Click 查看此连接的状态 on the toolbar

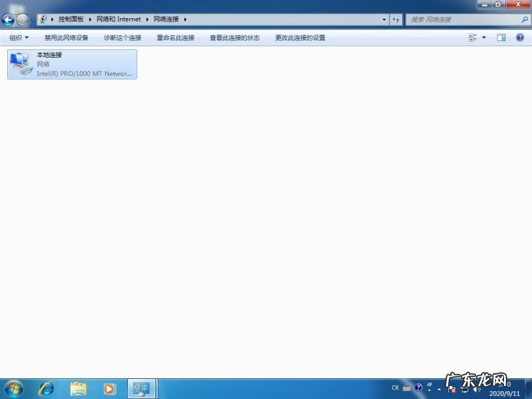pos(234,37)
